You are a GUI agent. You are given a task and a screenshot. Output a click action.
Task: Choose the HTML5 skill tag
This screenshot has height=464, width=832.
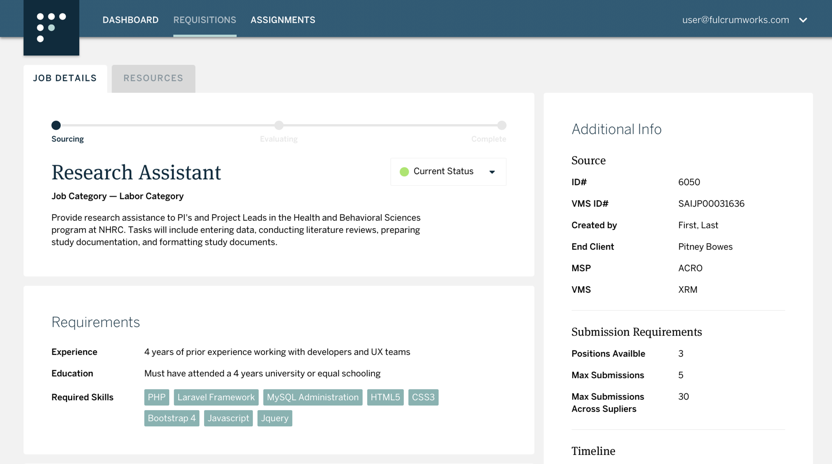coord(385,397)
